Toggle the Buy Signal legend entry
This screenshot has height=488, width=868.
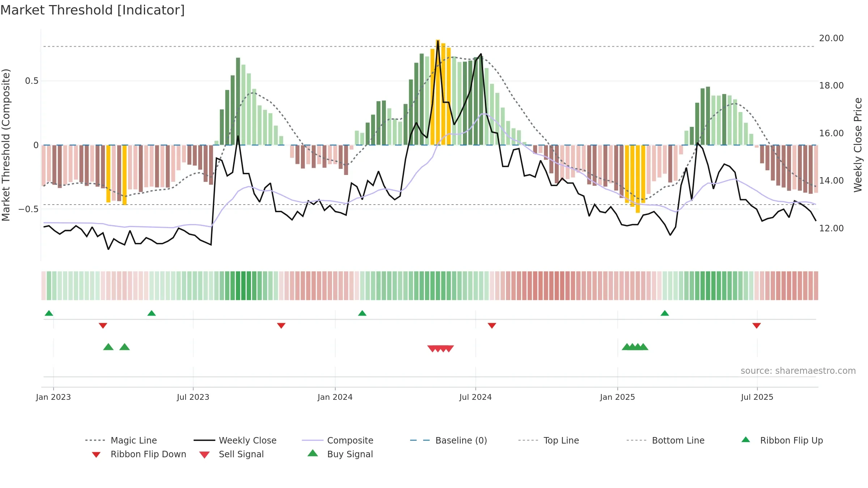pos(340,454)
